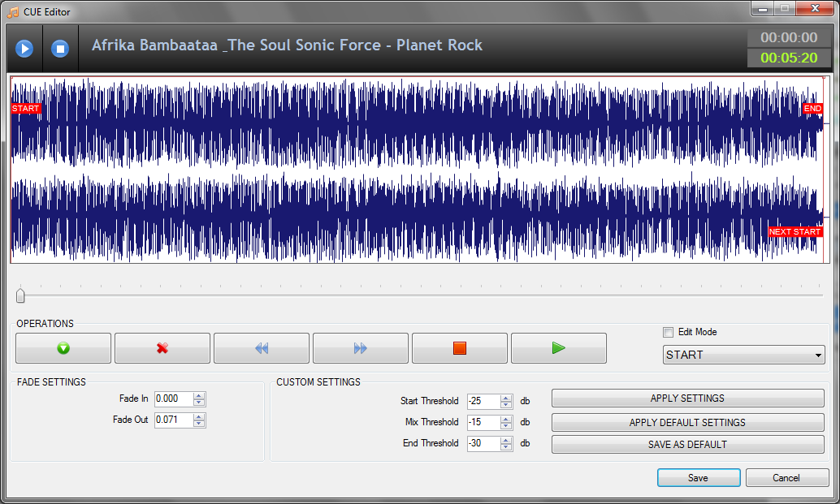
Task: Click the 00:00:00 elapsed time display
Action: click(x=789, y=37)
